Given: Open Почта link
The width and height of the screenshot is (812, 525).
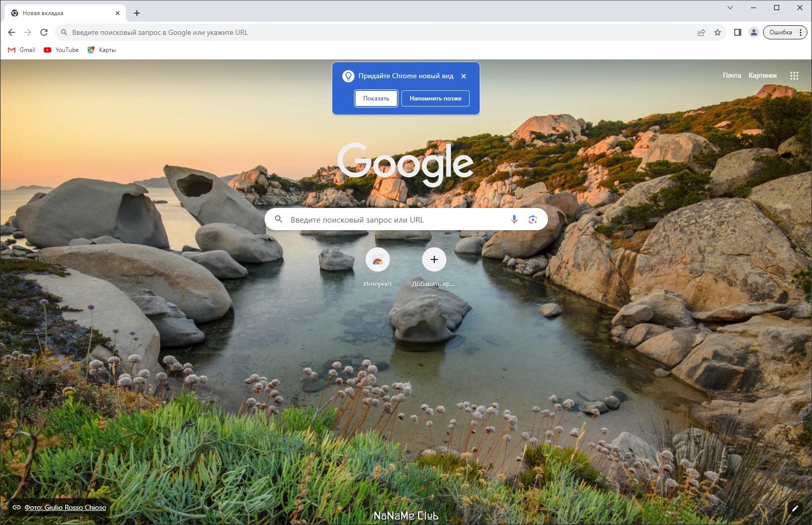Looking at the screenshot, I should pos(732,75).
